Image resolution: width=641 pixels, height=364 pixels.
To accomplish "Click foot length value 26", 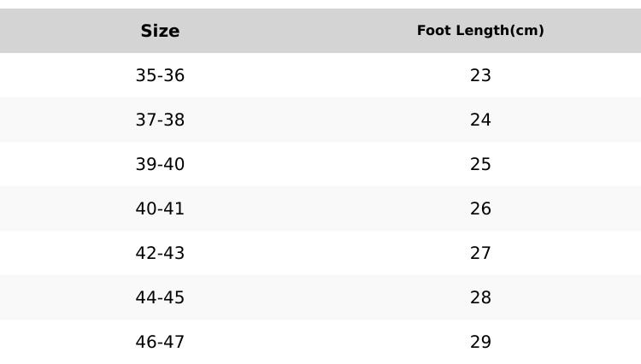I will (480, 208).
